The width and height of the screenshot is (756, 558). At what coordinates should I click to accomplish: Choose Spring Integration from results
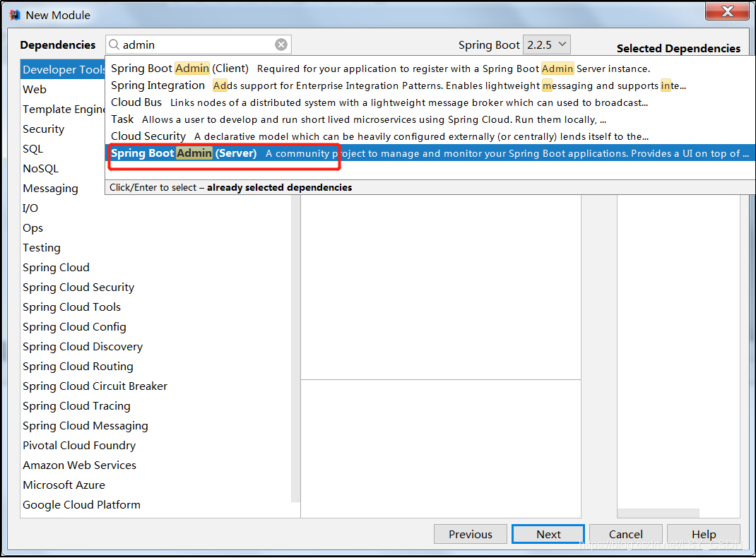click(430, 85)
